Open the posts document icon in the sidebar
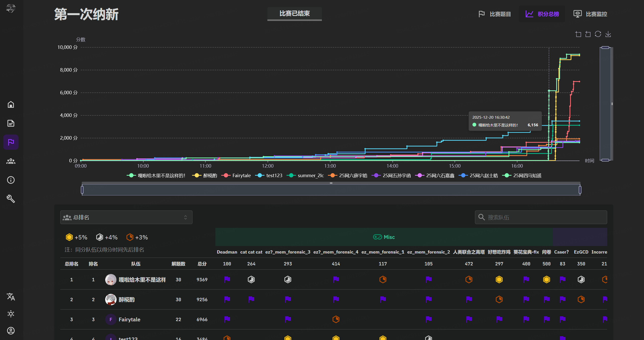This screenshot has width=644, height=340. 11,123
